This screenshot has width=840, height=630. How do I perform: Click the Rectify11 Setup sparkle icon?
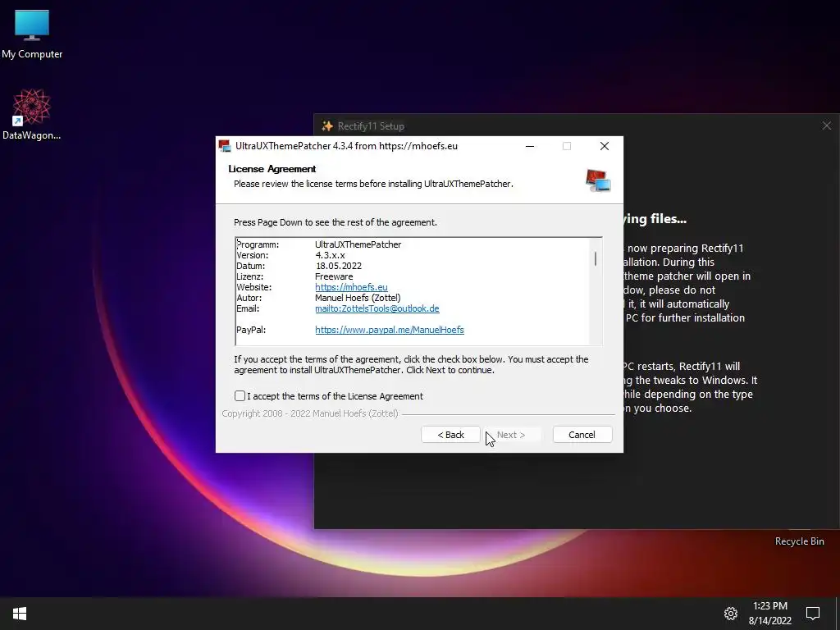[326, 126]
